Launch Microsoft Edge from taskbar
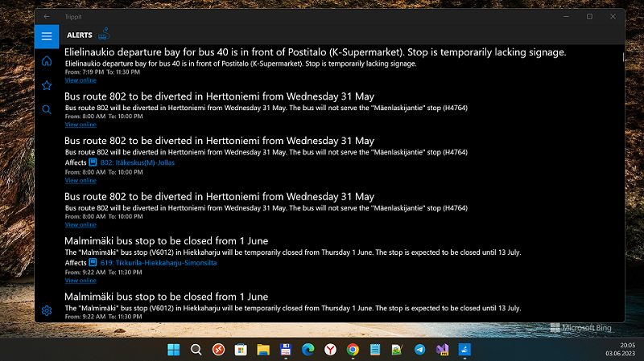This screenshot has width=644, height=361. click(x=308, y=350)
